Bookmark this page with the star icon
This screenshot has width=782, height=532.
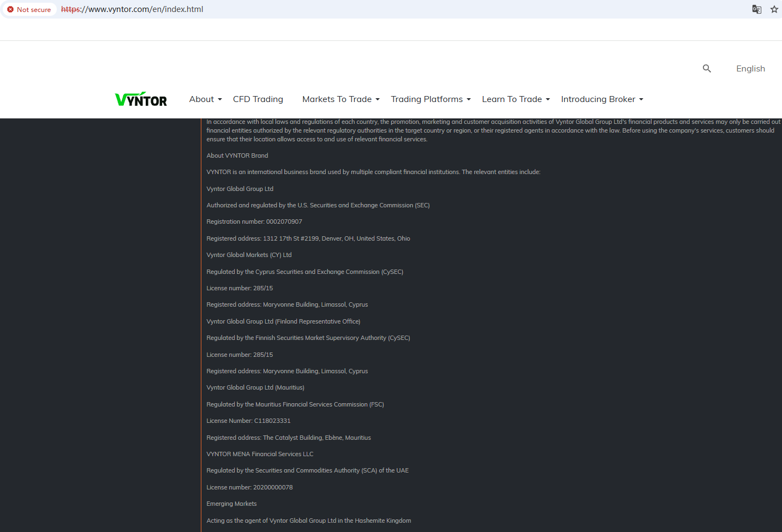point(774,9)
